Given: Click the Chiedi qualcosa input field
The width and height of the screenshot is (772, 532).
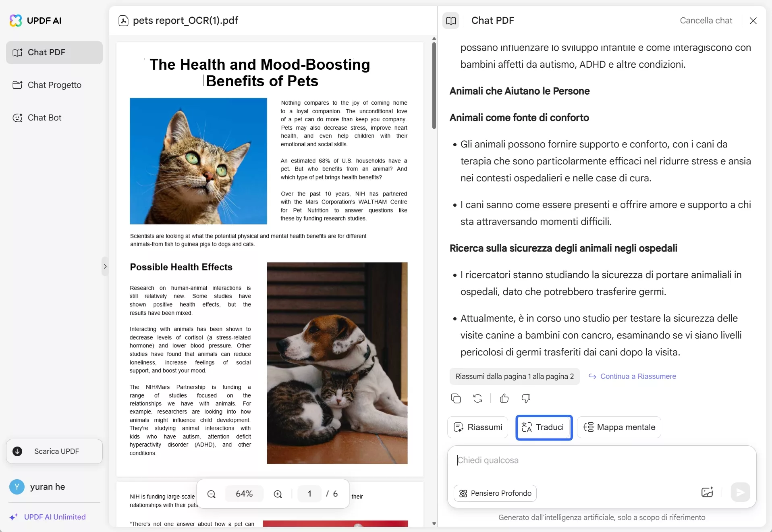Looking at the screenshot, I should [x=602, y=461].
